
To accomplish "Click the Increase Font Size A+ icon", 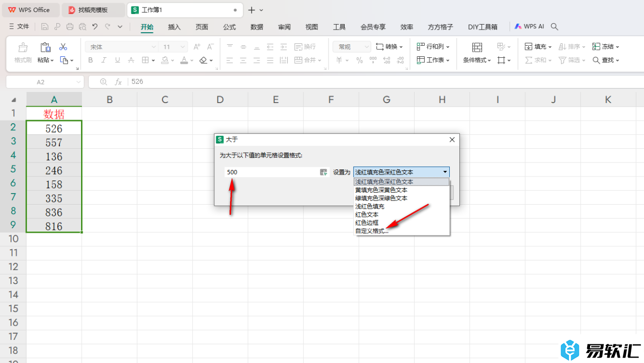I will [197, 47].
